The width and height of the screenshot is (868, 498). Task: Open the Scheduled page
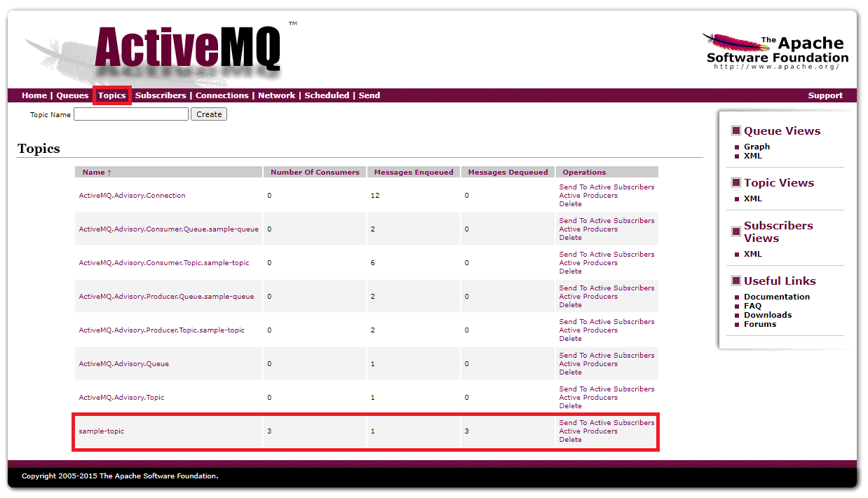point(327,95)
